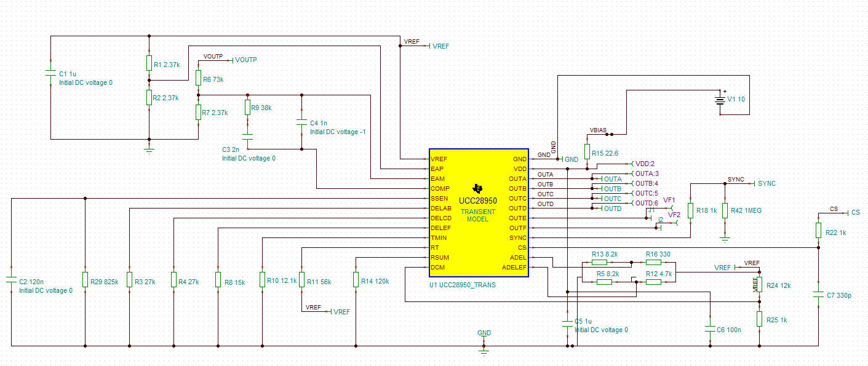Select the V1 10 battery symbol
This screenshot has height=366, width=868.
point(720,101)
